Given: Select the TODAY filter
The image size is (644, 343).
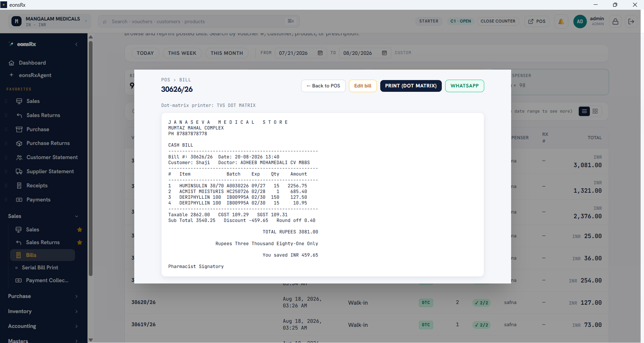Looking at the screenshot, I should pos(145,53).
